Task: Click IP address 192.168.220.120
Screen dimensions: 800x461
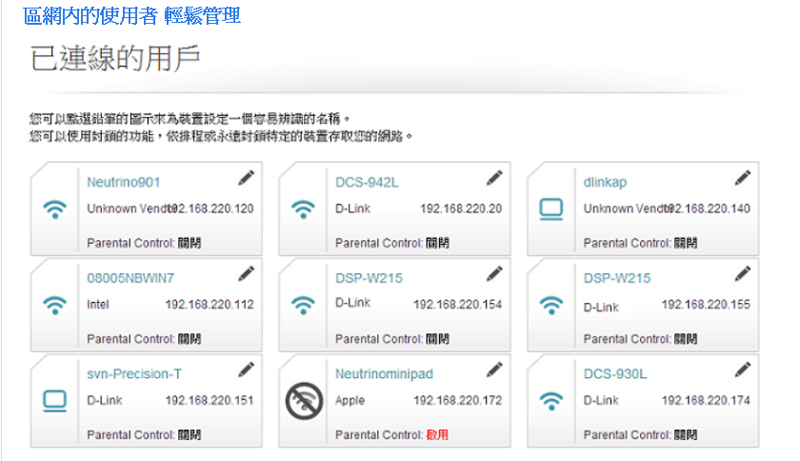Action: (211, 209)
